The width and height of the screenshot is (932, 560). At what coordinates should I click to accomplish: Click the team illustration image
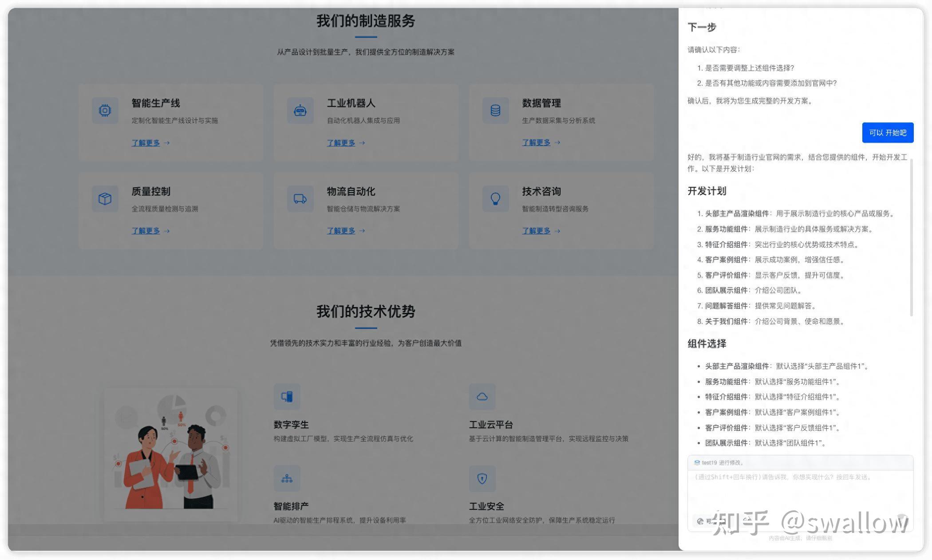(171, 455)
